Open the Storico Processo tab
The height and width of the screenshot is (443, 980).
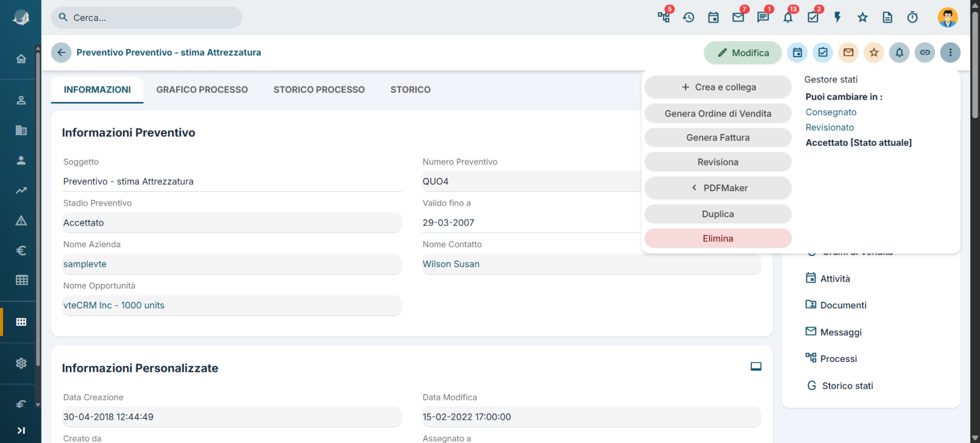click(x=319, y=90)
